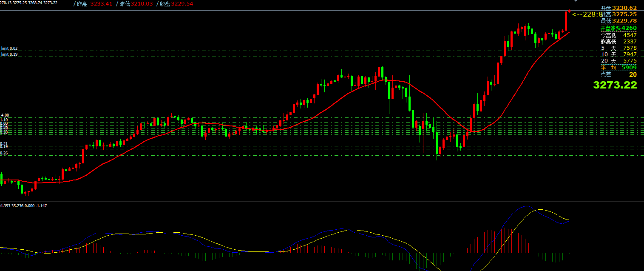The height and width of the screenshot is (271, 644).
Task: Click the 平均 5909 row
Action: pos(618,68)
